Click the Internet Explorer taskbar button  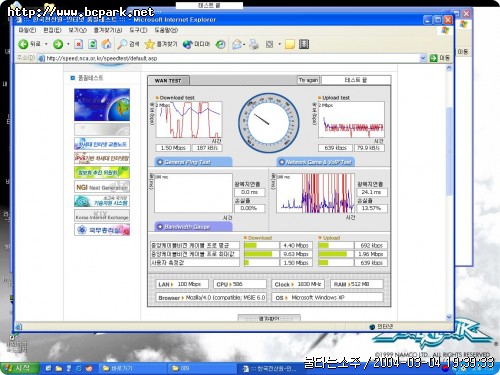pyautogui.click(x=269, y=368)
